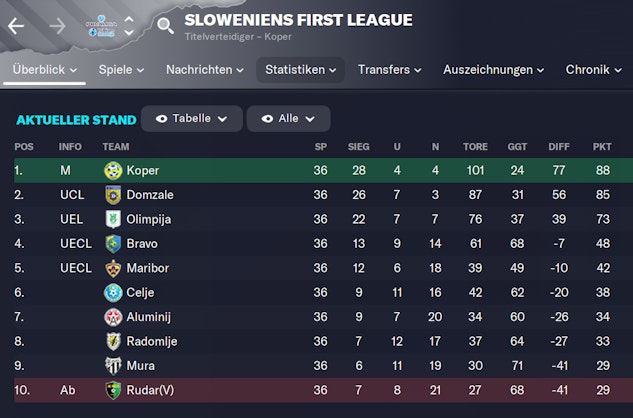633x418 pixels.
Task: Click Maribor club badge
Action: point(113,268)
